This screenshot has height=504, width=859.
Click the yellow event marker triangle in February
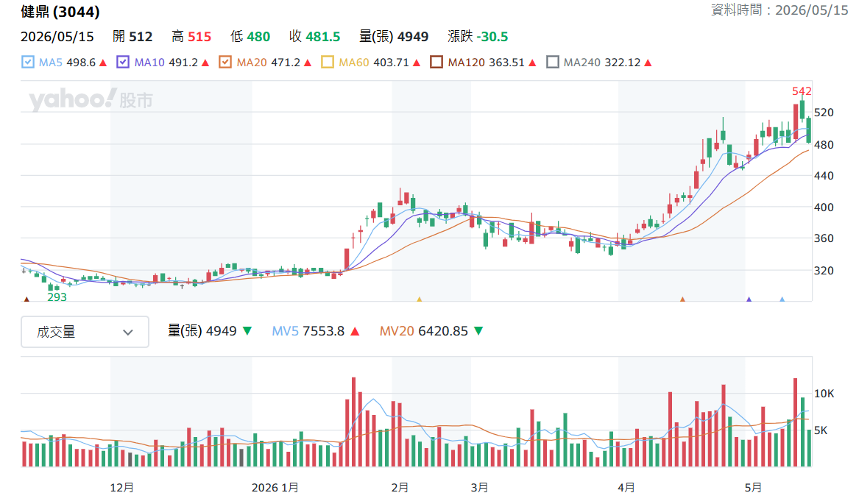coord(419,299)
